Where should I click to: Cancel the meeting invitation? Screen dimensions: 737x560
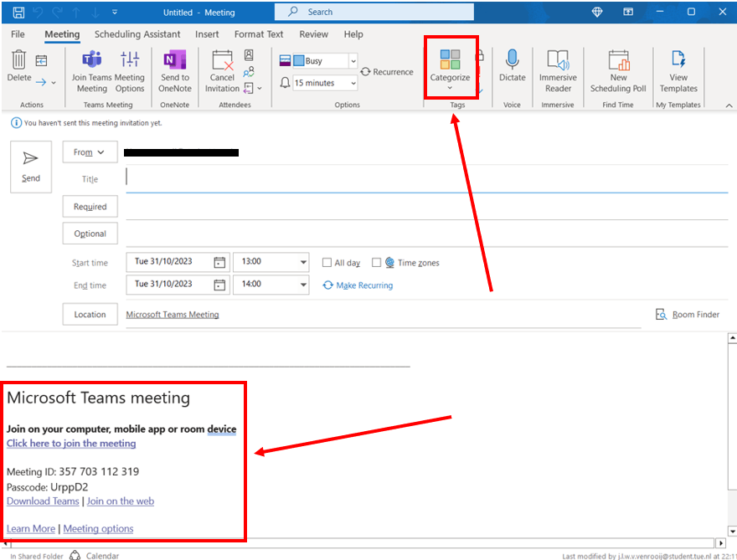point(221,72)
